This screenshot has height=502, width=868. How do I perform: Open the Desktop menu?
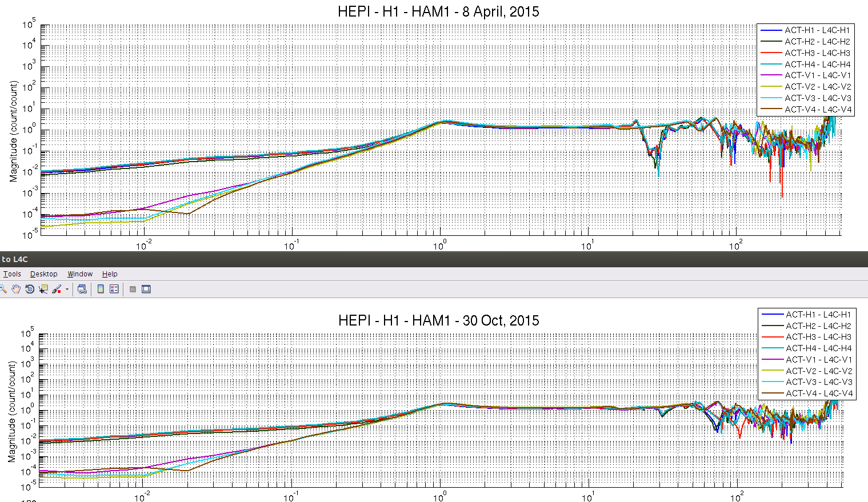(44, 274)
